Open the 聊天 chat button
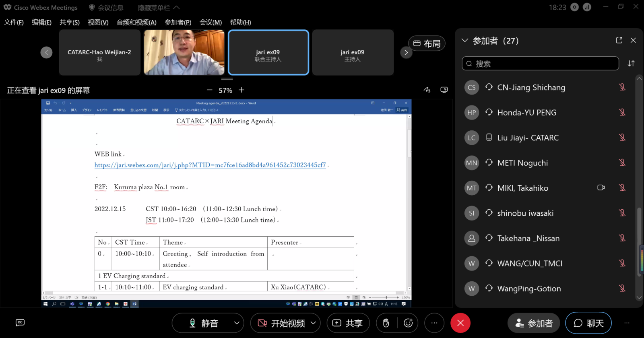The image size is (644, 338). (x=588, y=323)
